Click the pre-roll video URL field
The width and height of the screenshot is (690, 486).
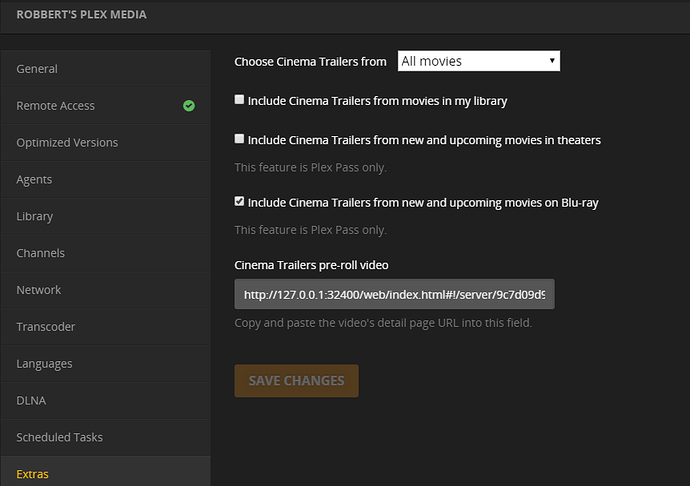(x=394, y=295)
